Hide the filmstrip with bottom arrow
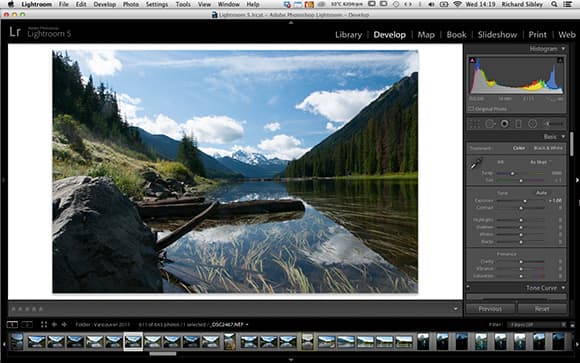This screenshot has width=580, height=363. tap(291, 359)
